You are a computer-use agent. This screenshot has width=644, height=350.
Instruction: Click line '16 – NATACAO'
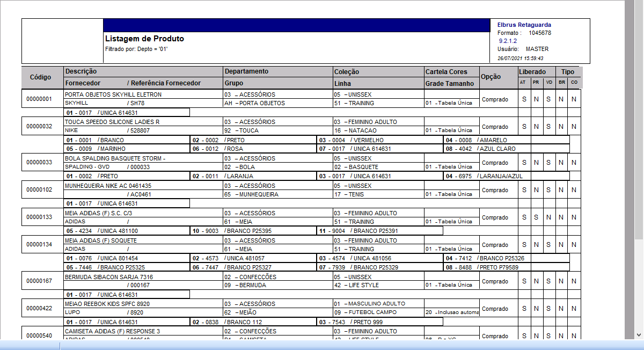356,130
